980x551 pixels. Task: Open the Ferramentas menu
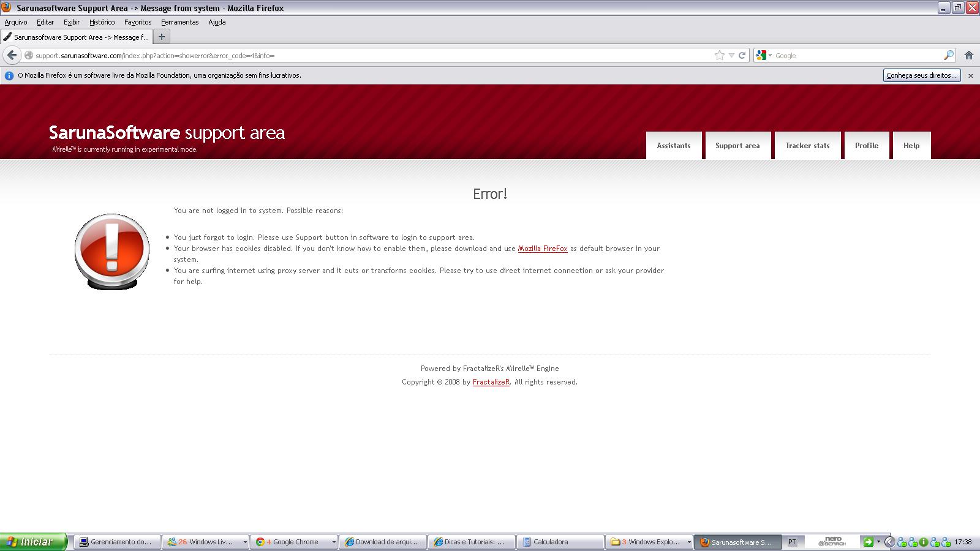pos(179,22)
